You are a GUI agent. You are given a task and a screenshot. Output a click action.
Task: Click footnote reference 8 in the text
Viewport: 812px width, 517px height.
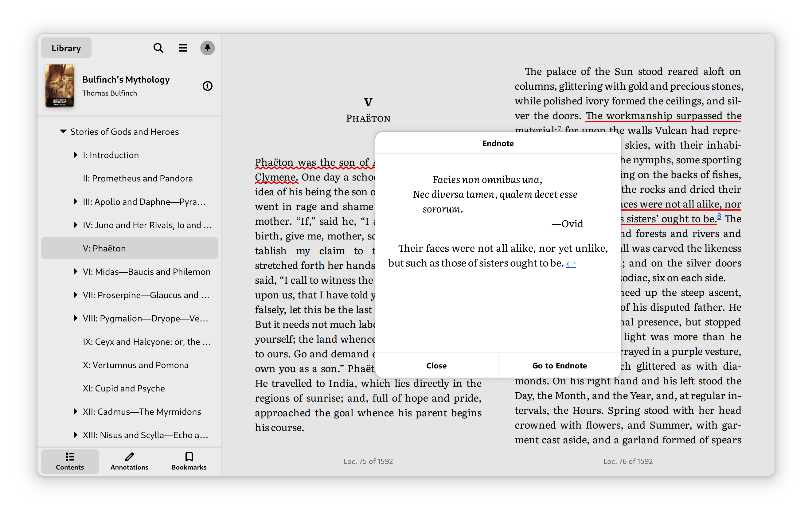[719, 216]
